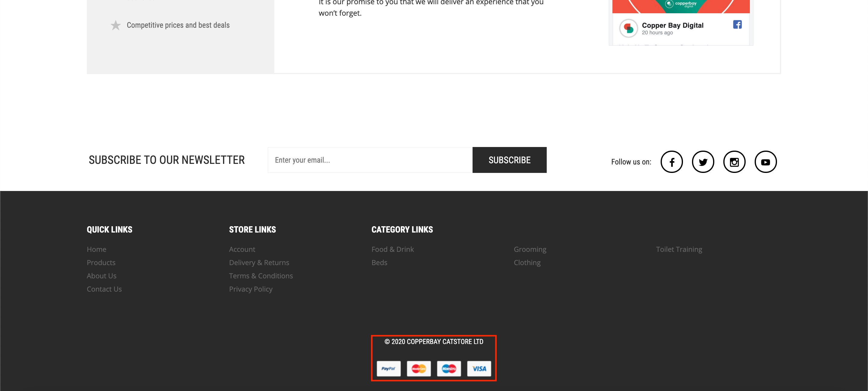Screen dimensions: 868x391
Task: Browse the Food & Drink category
Action: coord(392,249)
